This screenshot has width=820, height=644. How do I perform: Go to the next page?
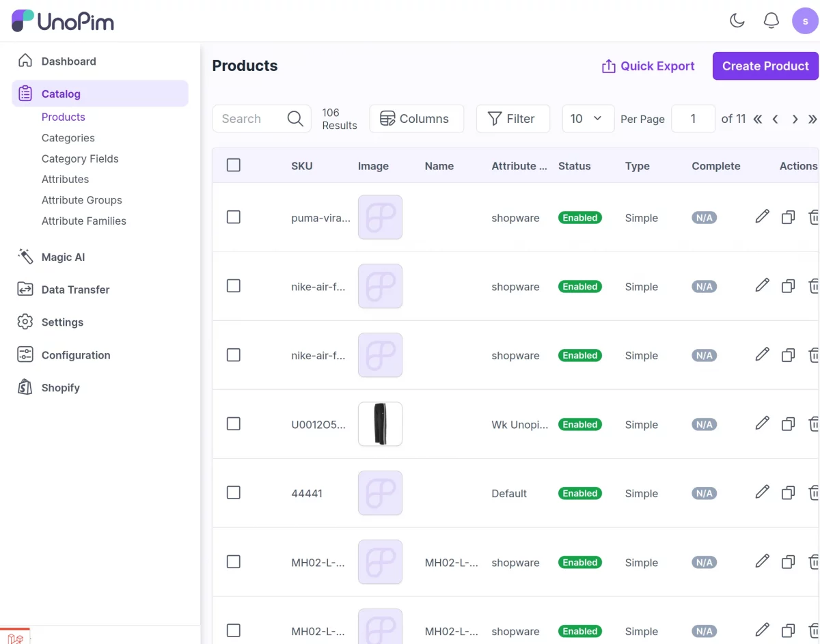[795, 119]
